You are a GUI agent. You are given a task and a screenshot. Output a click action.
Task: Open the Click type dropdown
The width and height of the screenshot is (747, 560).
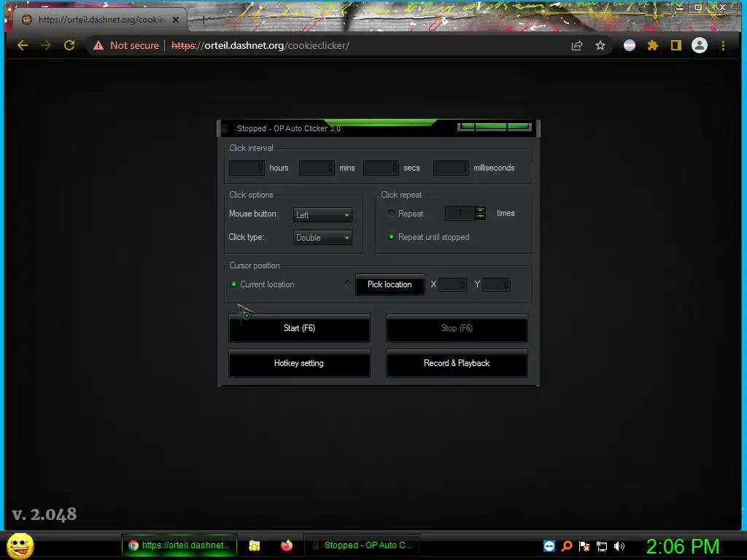(x=322, y=237)
